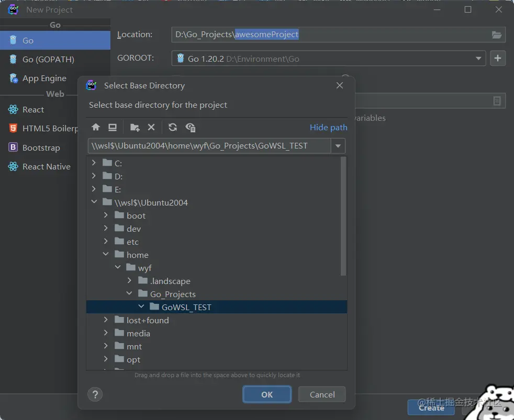Select the opt folder row
The height and width of the screenshot is (420, 514).
216,360
